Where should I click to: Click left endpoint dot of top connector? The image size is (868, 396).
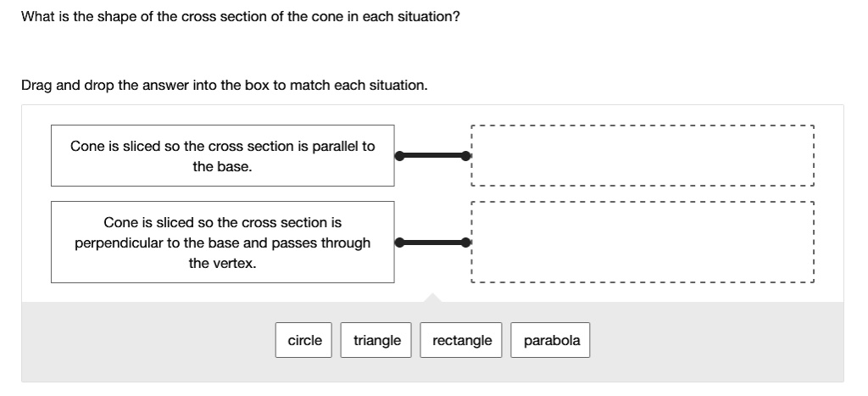click(400, 156)
